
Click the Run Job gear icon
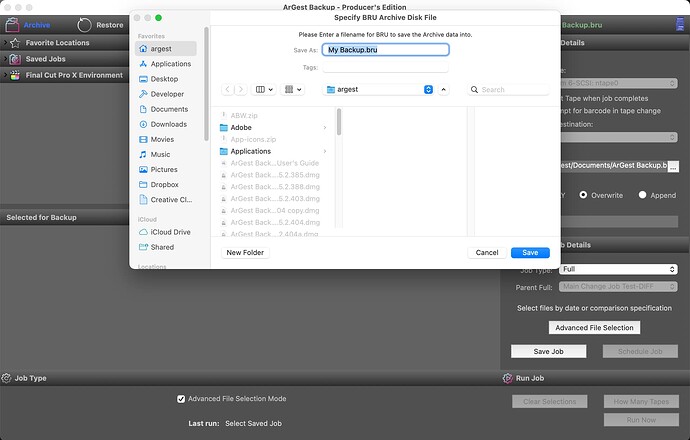coord(507,378)
